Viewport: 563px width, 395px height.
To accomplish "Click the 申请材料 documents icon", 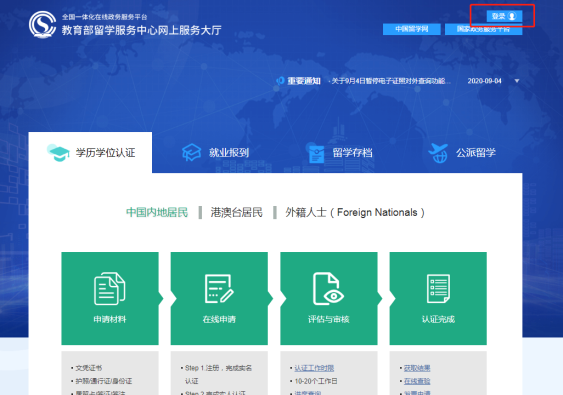I will [110, 289].
